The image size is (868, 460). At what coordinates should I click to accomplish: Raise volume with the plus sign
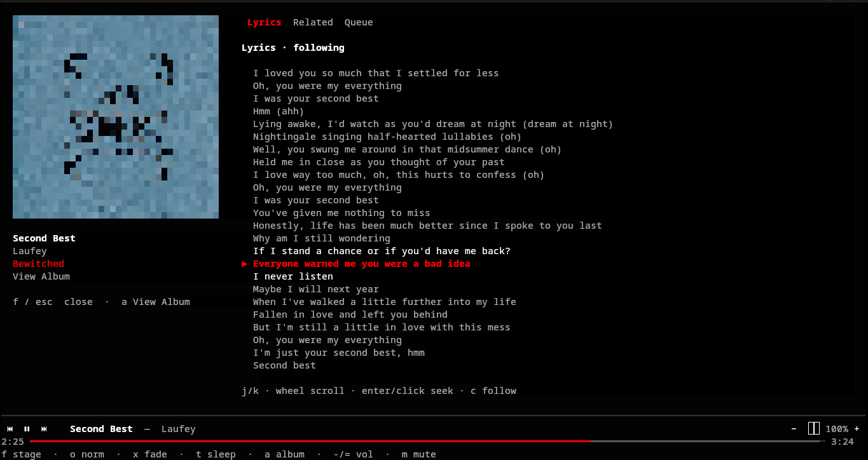pyautogui.click(x=857, y=429)
